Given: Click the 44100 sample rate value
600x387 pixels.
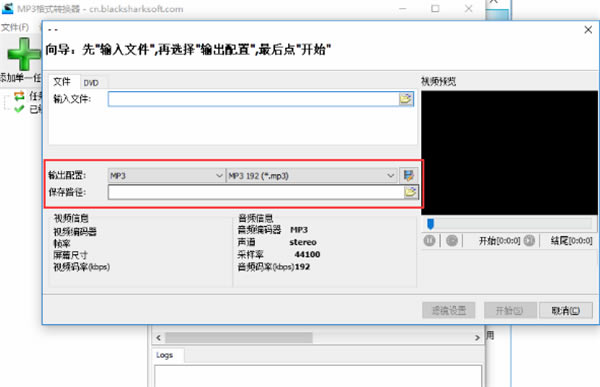Looking at the screenshot, I should tap(307, 255).
